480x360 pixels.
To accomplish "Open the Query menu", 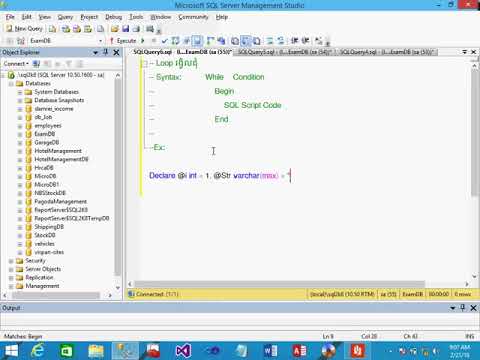I will coord(65,17).
